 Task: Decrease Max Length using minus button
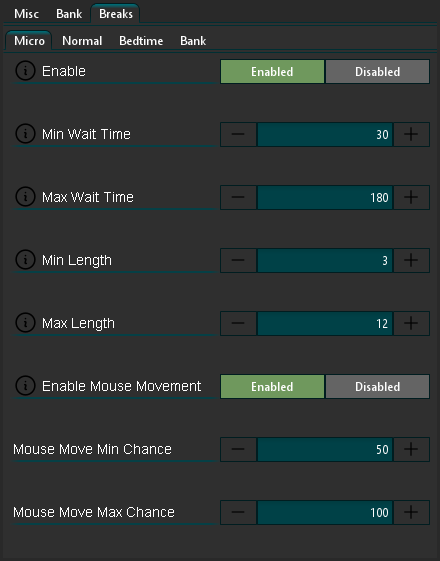(x=238, y=323)
